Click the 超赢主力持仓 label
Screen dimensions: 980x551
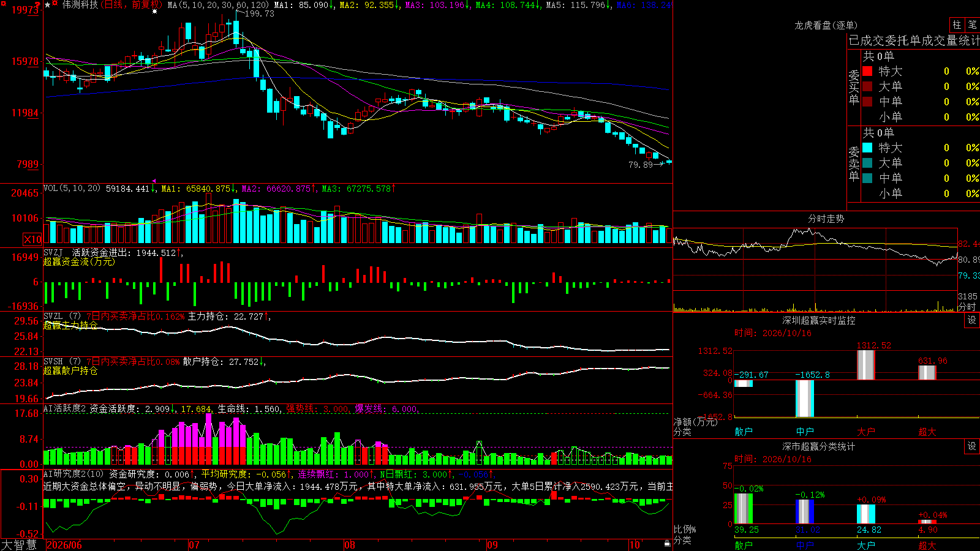click(70, 325)
